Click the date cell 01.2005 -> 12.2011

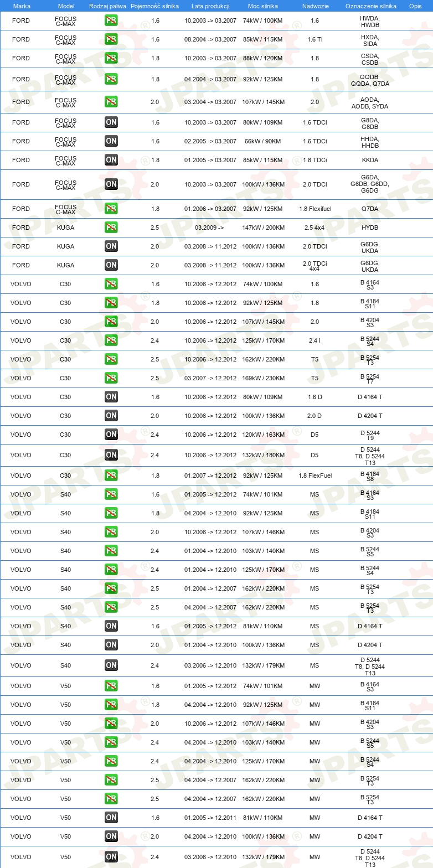click(210, 818)
